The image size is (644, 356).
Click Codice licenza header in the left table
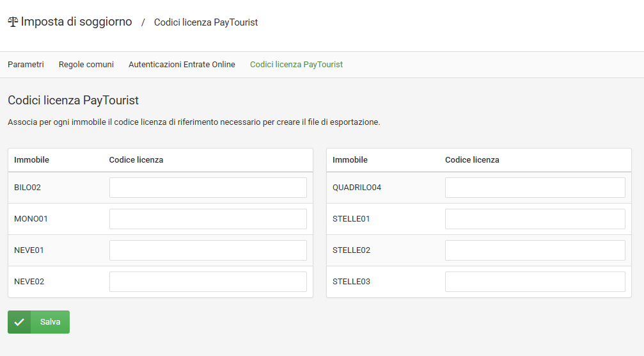click(136, 160)
